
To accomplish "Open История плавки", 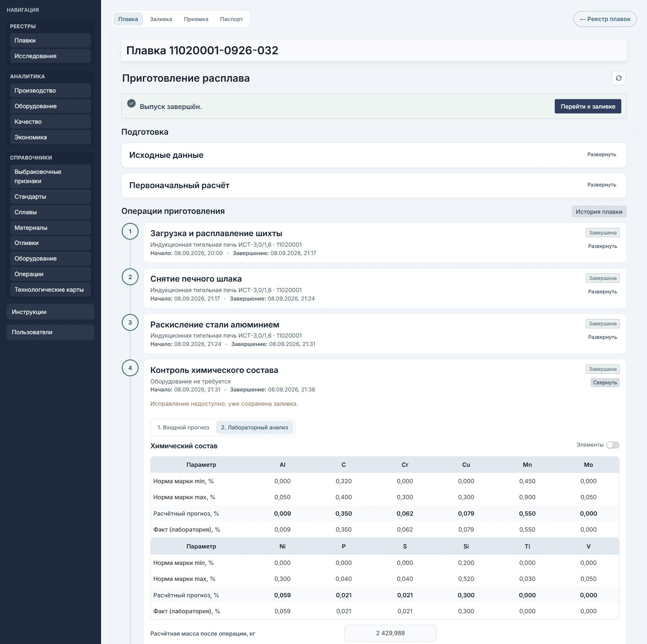I will 599,212.
